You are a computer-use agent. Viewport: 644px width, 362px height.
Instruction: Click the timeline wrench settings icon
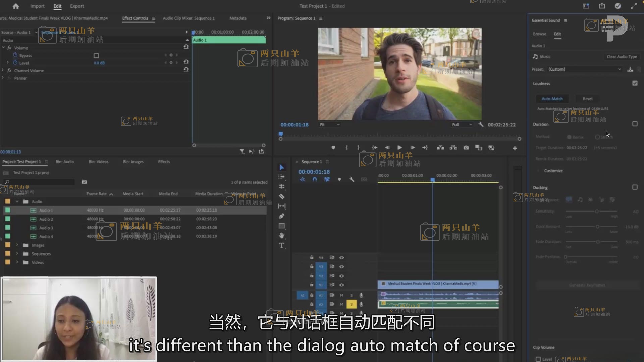point(352,180)
